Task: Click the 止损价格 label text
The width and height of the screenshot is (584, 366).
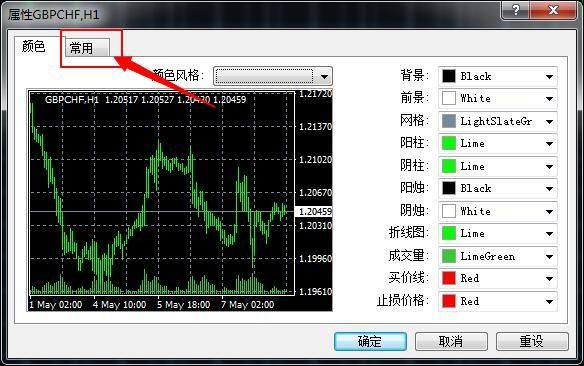Action: pos(403,300)
